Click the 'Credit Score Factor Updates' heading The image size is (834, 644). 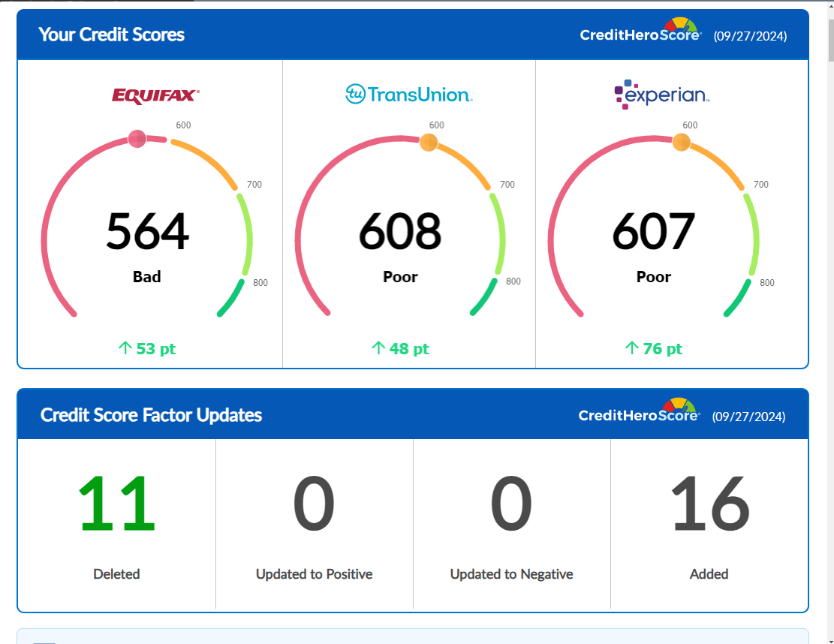pyautogui.click(x=151, y=415)
